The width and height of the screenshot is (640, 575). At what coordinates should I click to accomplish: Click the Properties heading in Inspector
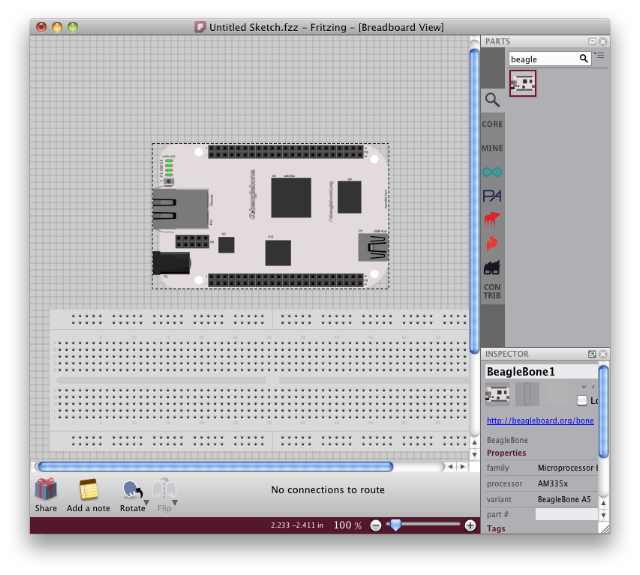(x=506, y=453)
